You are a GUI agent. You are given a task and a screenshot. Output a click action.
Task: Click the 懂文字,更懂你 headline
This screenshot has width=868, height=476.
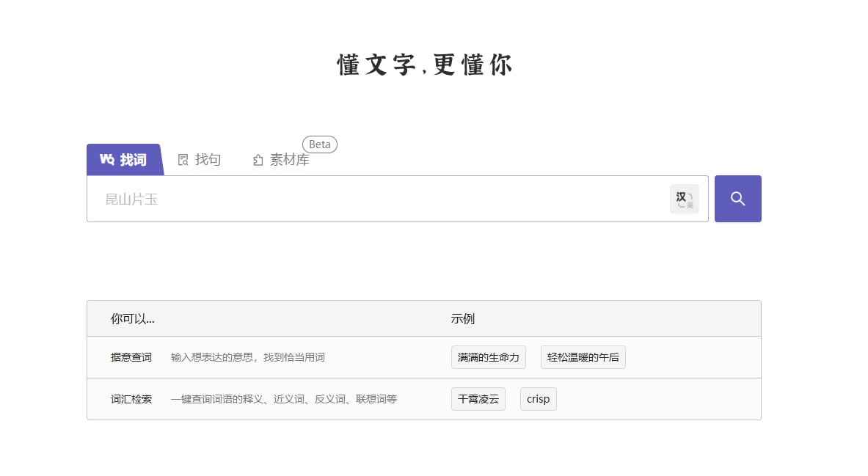pyautogui.click(x=424, y=65)
